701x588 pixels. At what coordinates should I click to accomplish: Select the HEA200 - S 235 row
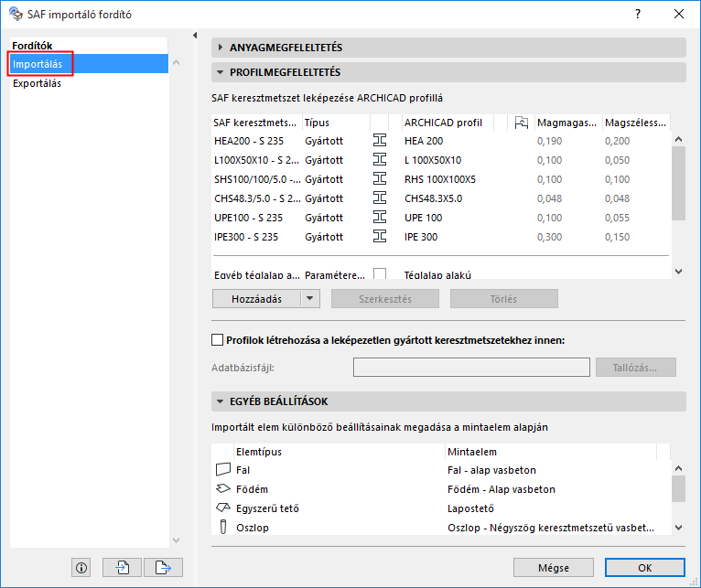tap(441, 141)
